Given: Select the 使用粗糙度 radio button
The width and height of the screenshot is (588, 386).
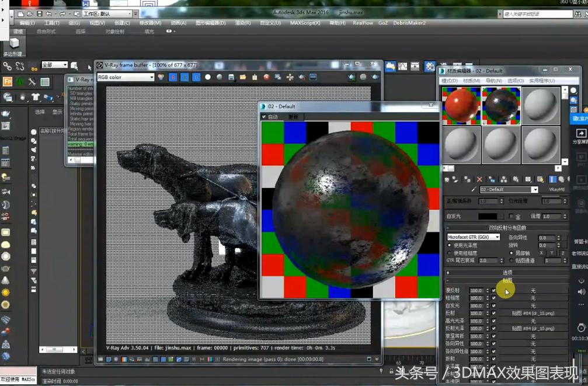Looking at the screenshot, I should point(449,252).
